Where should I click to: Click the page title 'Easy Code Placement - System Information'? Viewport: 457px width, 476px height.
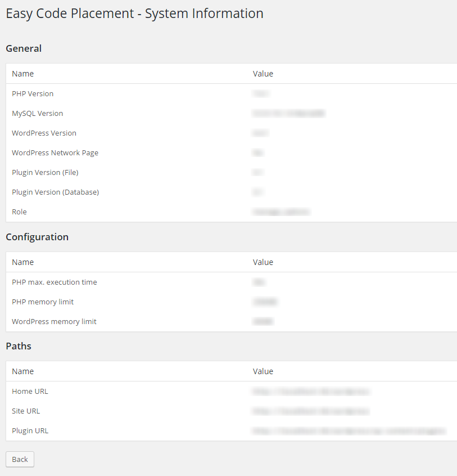(x=135, y=14)
